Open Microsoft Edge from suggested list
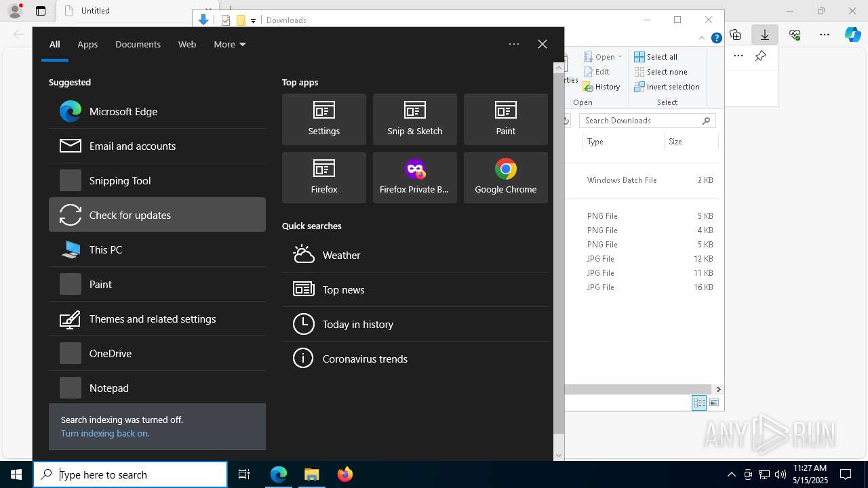This screenshot has height=488, width=868. 157,111
